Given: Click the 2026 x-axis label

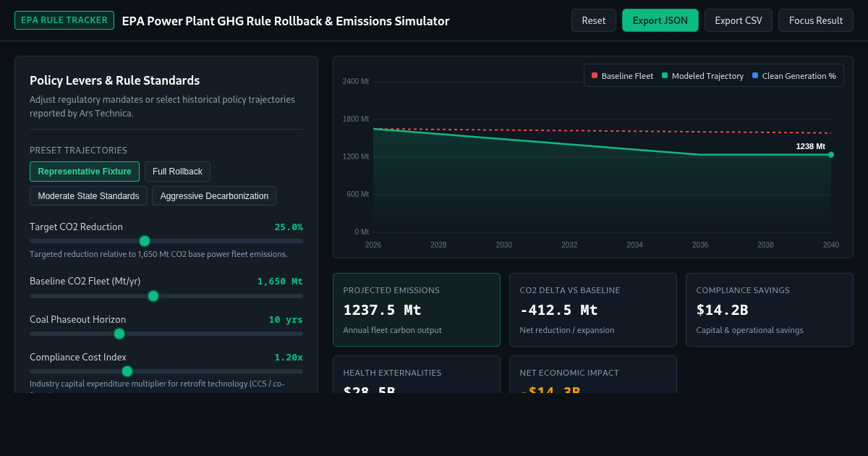Looking at the screenshot, I should coord(373,245).
